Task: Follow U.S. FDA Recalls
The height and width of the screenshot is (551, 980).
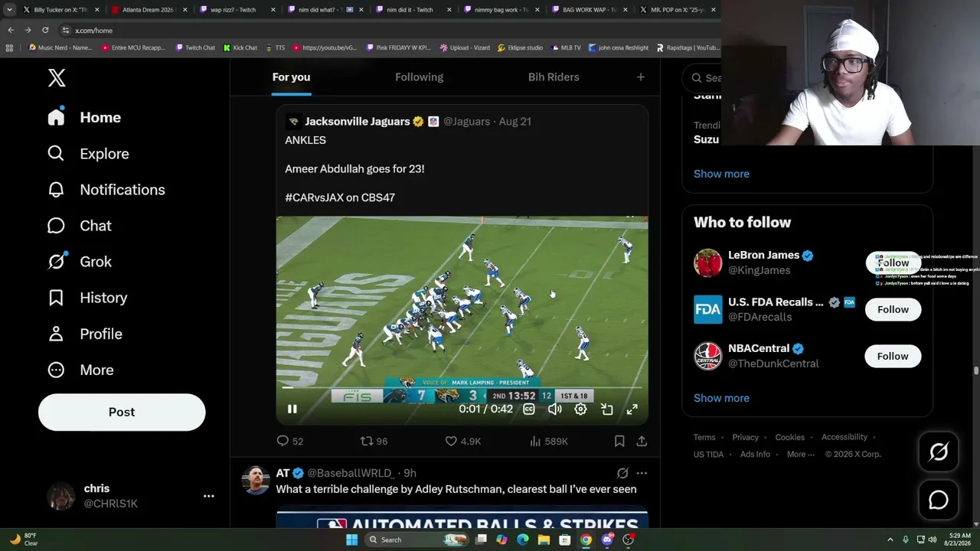Action: tap(893, 309)
